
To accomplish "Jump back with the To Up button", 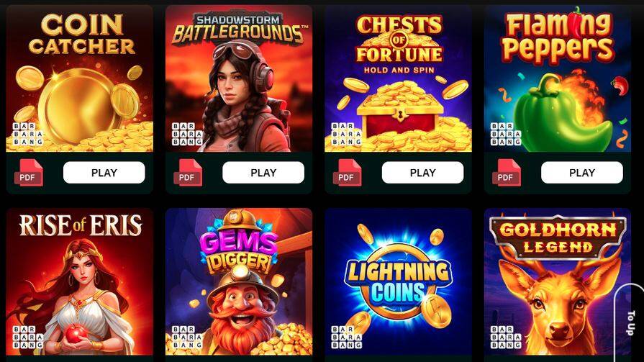I will coord(630,322).
